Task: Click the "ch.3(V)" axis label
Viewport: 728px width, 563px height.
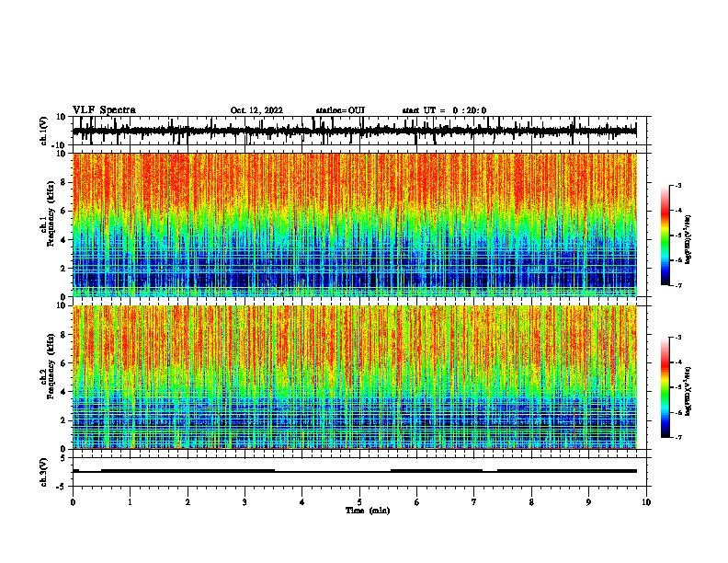Action: pyautogui.click(x=44, y=472)
